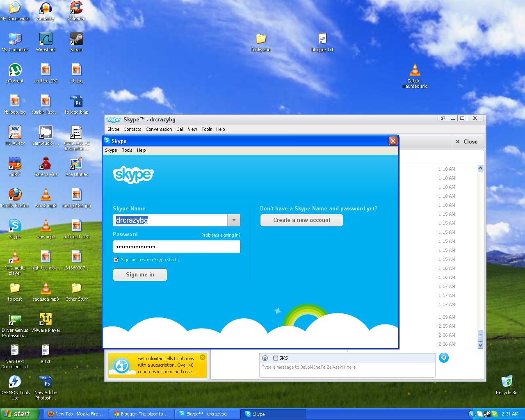
Task: Toggle Sign me in when Skype starts
Action: (x=116, y=260)
